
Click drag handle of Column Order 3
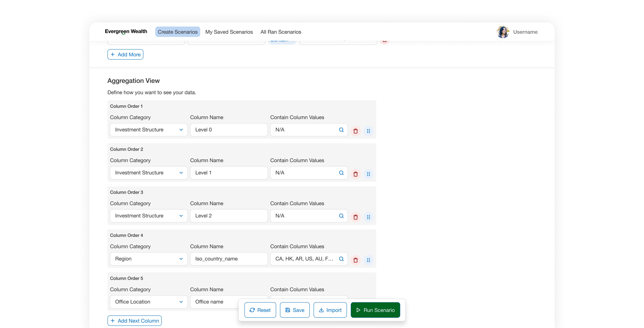pyautogui.click(x=368, y=217)
